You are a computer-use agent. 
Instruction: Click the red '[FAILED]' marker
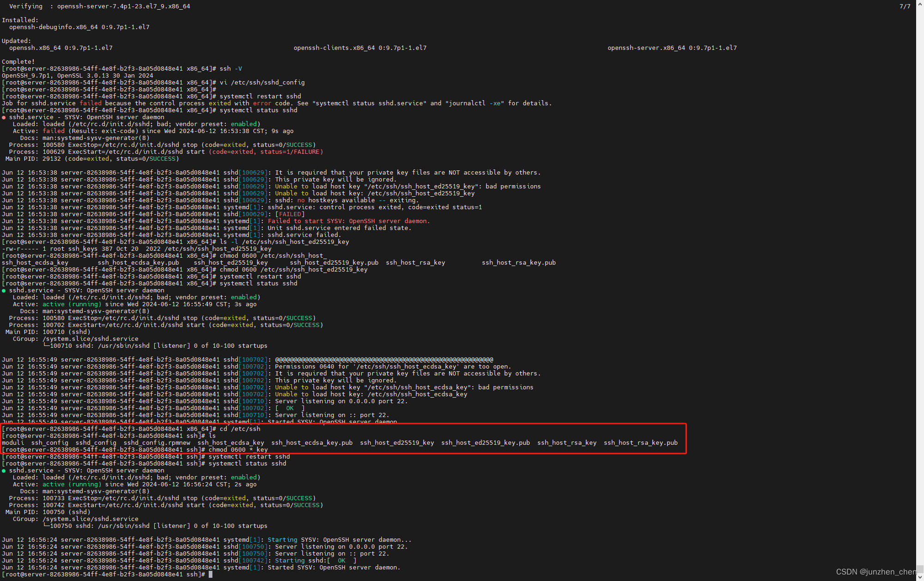click(290, 214)
